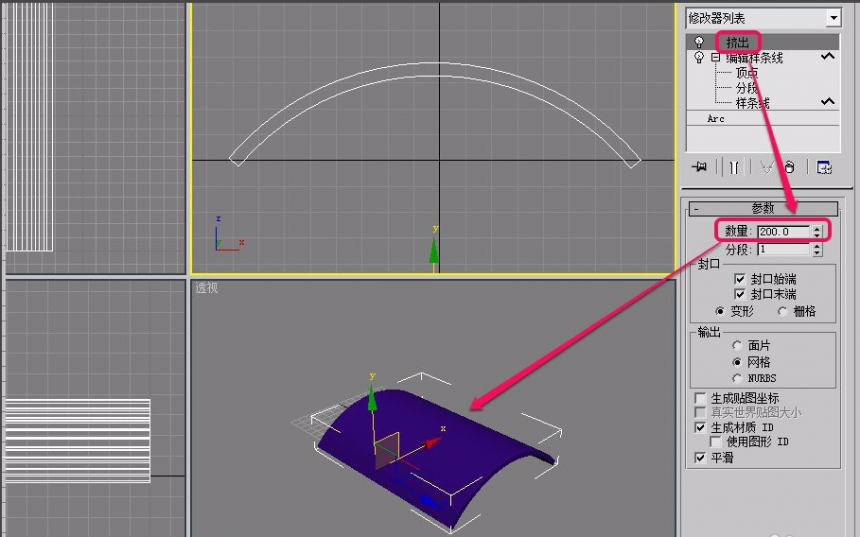Click the green Y-axis gizmo arrow in perspective

pyautogui.click(x=372, y=397)
